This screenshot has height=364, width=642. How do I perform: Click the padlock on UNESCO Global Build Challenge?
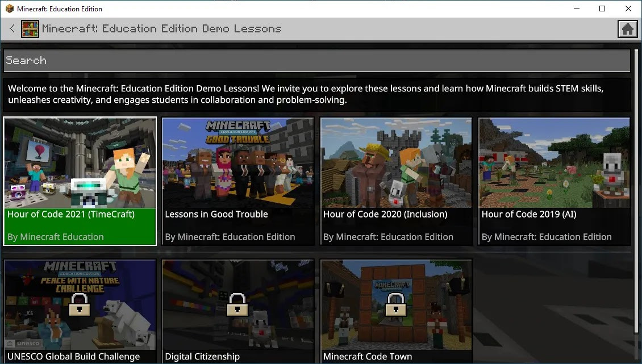click(x=80, y=304)
